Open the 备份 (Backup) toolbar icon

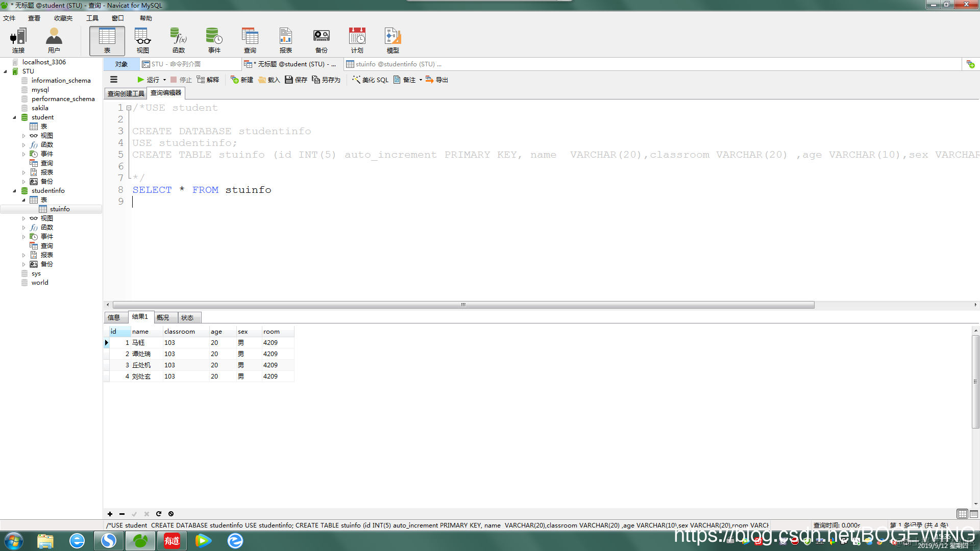click(x=321, y=40)
